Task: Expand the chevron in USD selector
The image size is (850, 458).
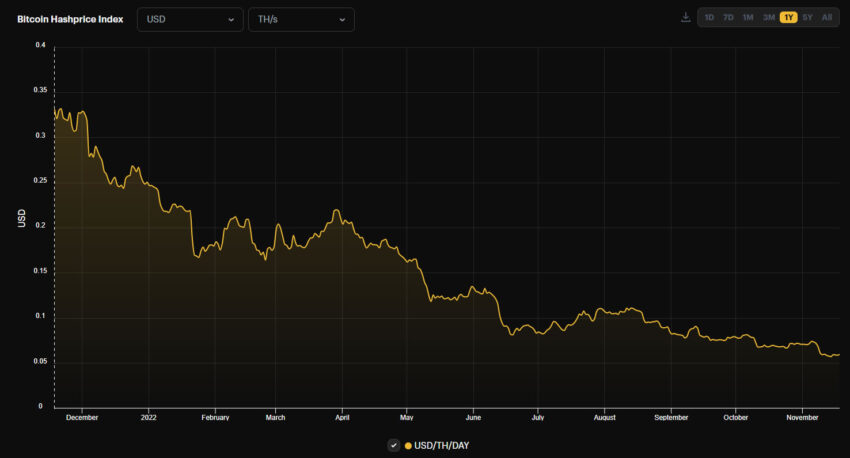Action: click(x=231, y=20)
